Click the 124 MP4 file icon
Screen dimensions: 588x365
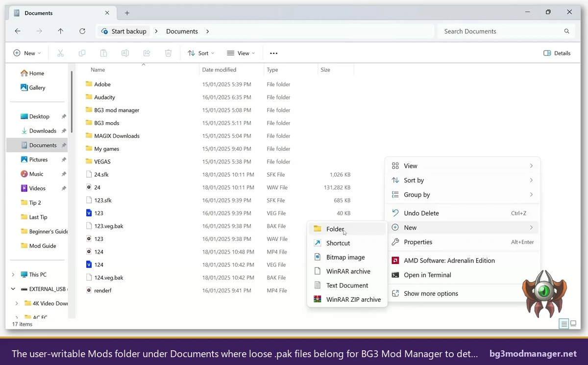89,252
